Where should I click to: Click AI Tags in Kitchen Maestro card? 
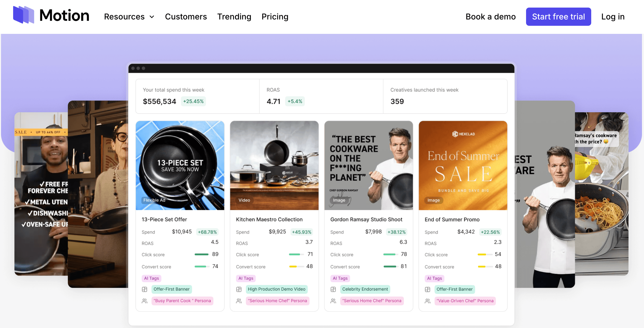click(246, 278)
